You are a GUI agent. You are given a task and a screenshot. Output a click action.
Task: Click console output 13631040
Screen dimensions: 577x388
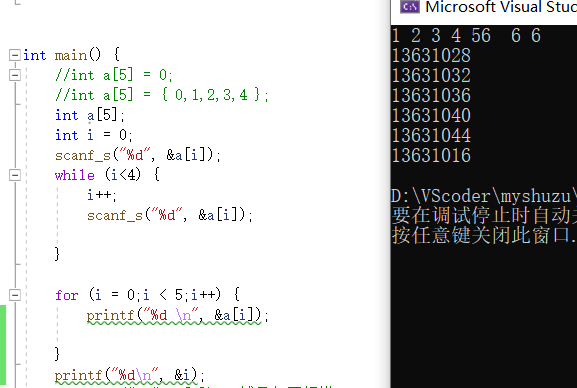431,116
